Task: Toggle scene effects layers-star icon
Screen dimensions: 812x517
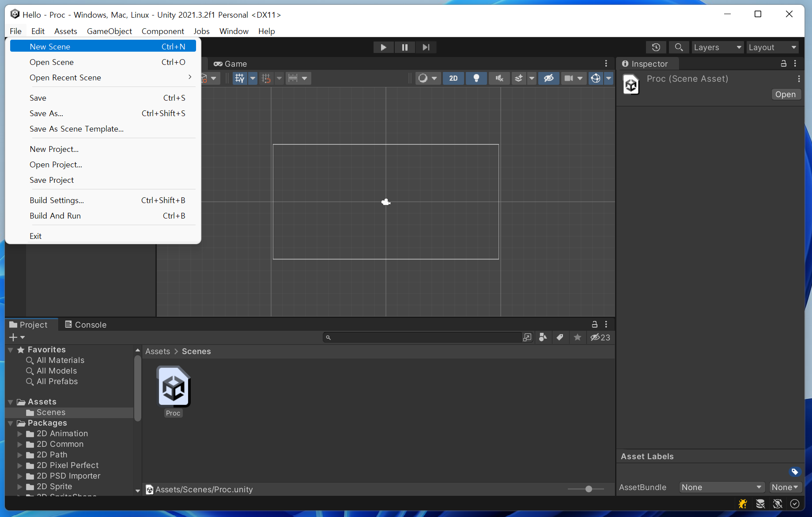Action: tap(519, 78)
